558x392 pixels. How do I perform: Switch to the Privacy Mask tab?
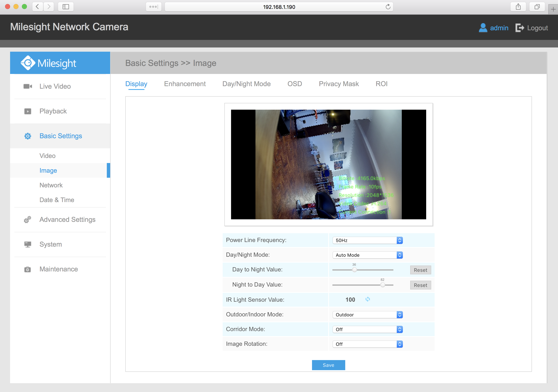point(339,84)
